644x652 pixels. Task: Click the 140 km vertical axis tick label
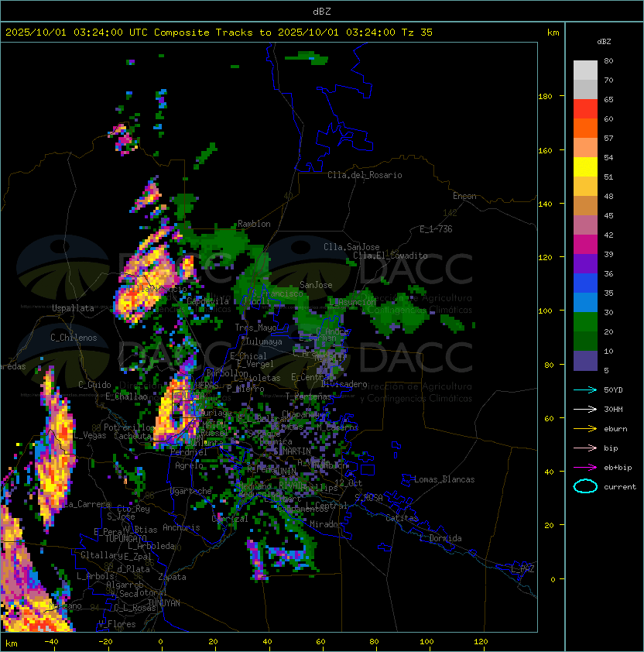[x=545, y=204]
